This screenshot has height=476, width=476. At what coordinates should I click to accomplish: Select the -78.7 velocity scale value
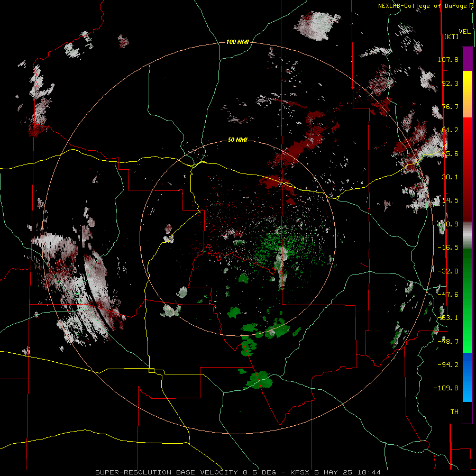(448, 342)
